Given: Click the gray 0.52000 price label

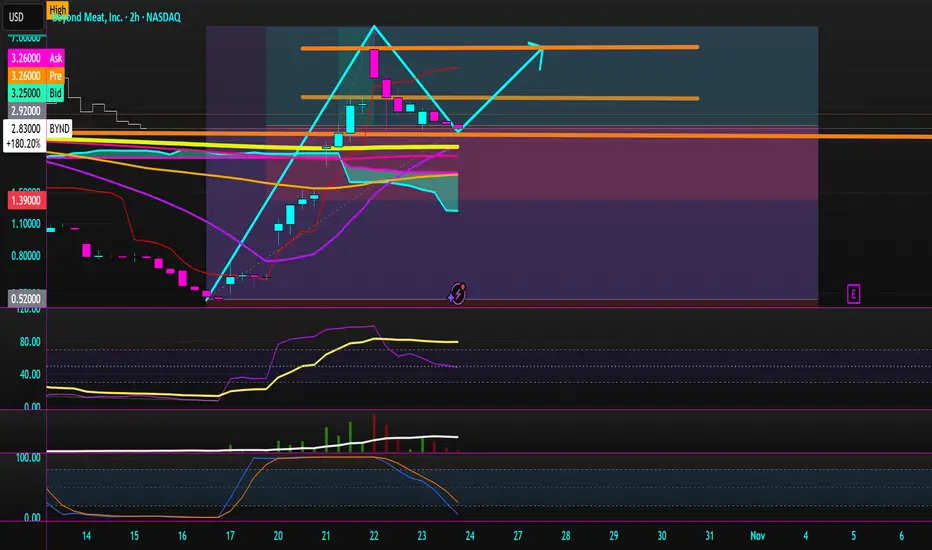Looking at the screenshot, I should coord(26,298).
